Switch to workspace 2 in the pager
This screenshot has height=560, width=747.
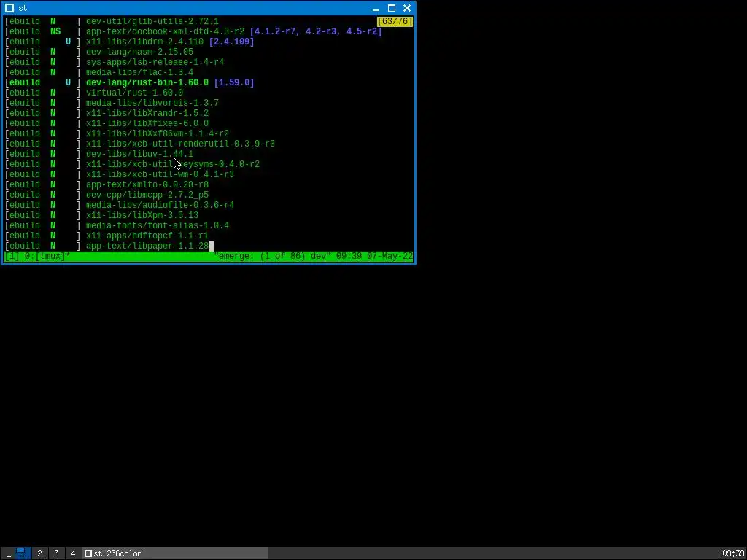39,553
